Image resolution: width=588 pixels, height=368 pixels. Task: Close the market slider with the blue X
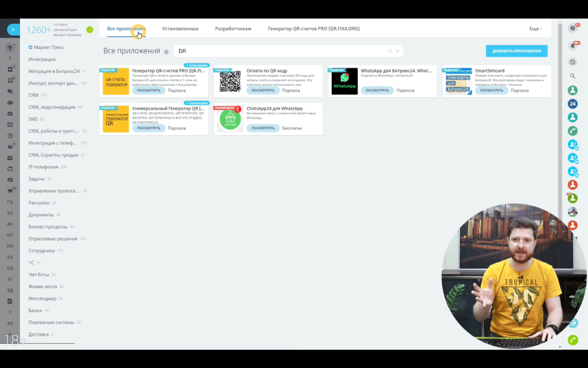13,29
